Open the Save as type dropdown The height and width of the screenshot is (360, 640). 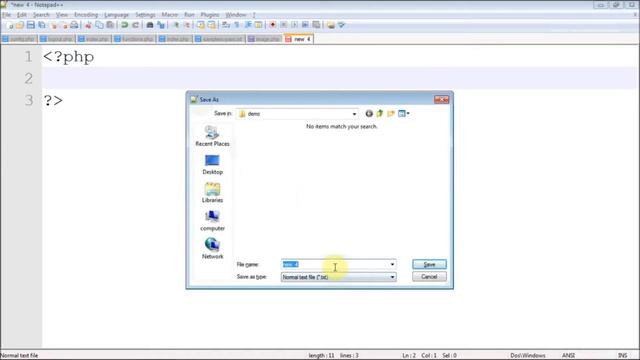(x=338, y=277)
